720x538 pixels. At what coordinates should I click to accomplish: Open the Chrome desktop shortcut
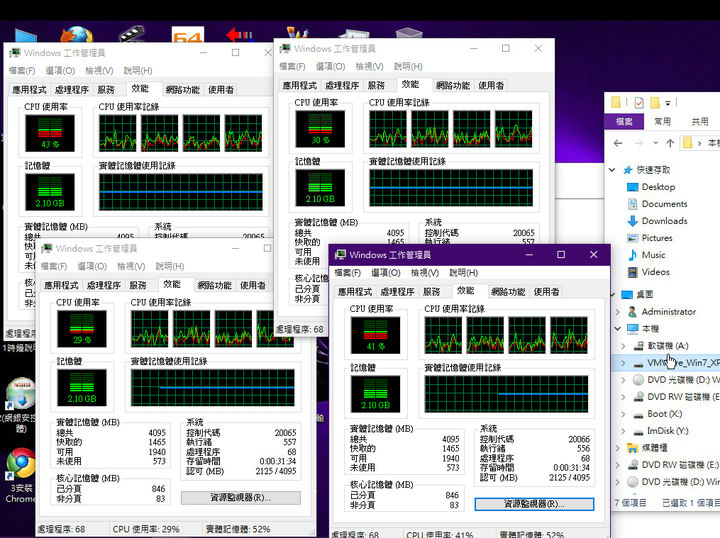coord(21,463)
